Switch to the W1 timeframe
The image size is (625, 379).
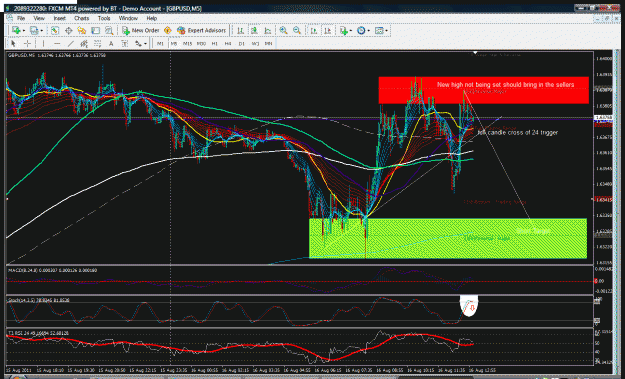(255, 43)
